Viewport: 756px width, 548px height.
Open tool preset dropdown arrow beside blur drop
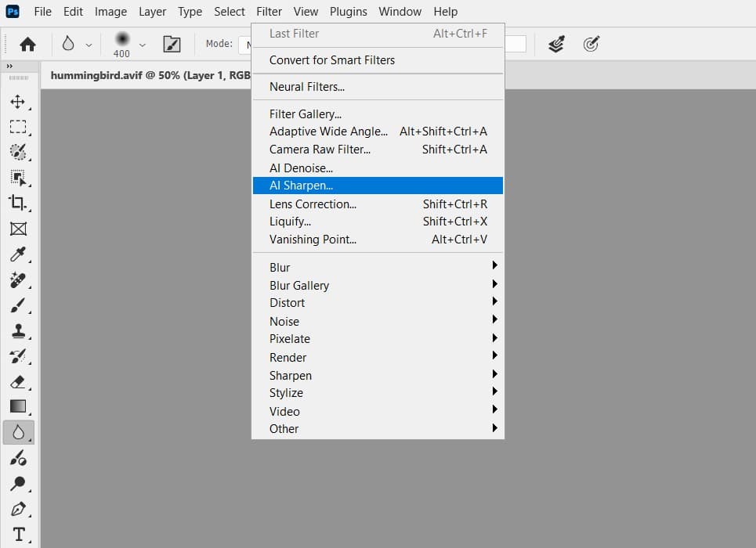tap(89, 45)
